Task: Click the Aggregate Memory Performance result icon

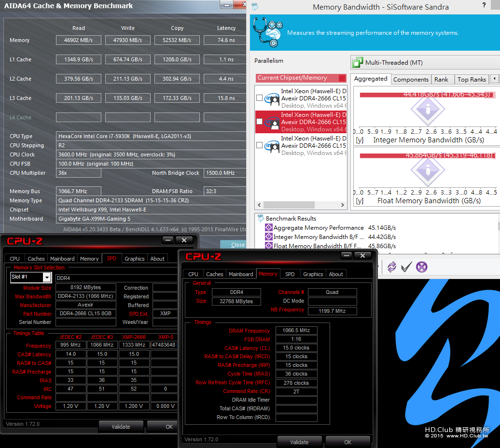Action: (268, 228)
